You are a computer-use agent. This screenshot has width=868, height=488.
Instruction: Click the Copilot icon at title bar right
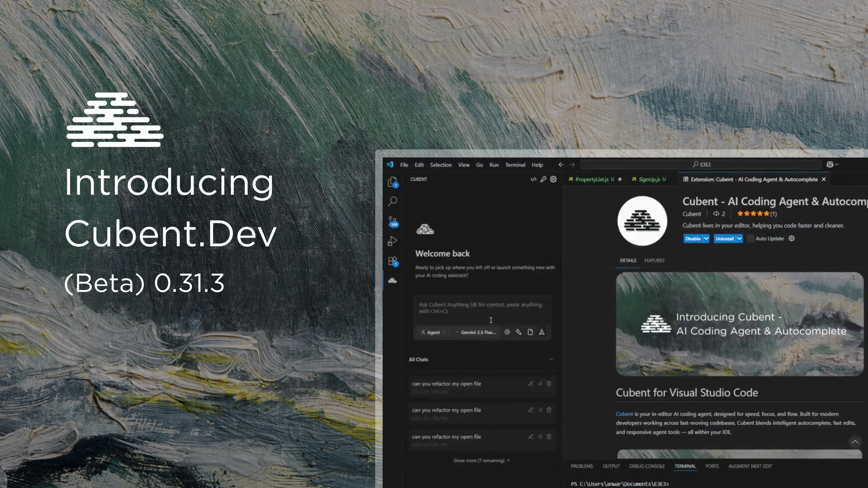point(830,164)
